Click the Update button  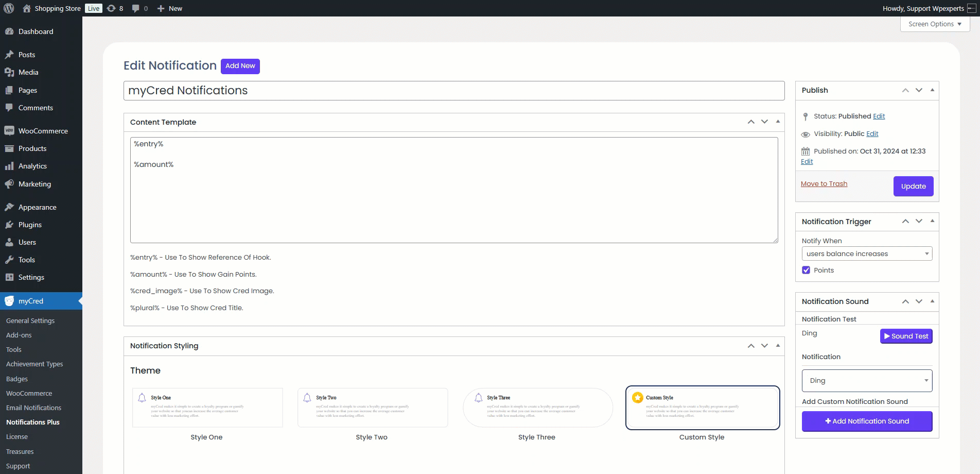point(913,187)
